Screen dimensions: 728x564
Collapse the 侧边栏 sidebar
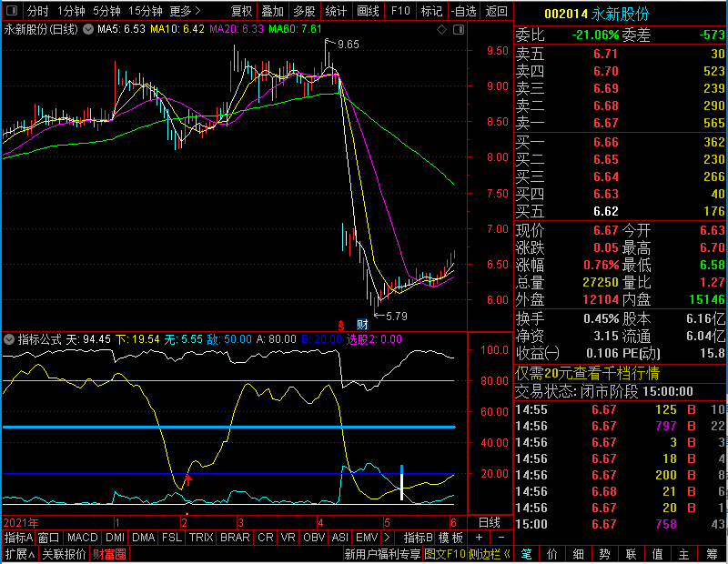[x=490, y=554]
